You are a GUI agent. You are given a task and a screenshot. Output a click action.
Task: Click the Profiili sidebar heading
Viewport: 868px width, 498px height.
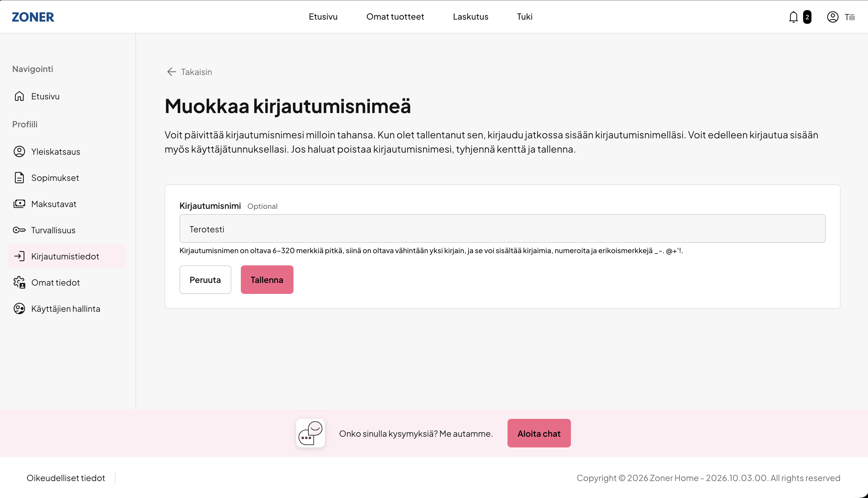25,124
